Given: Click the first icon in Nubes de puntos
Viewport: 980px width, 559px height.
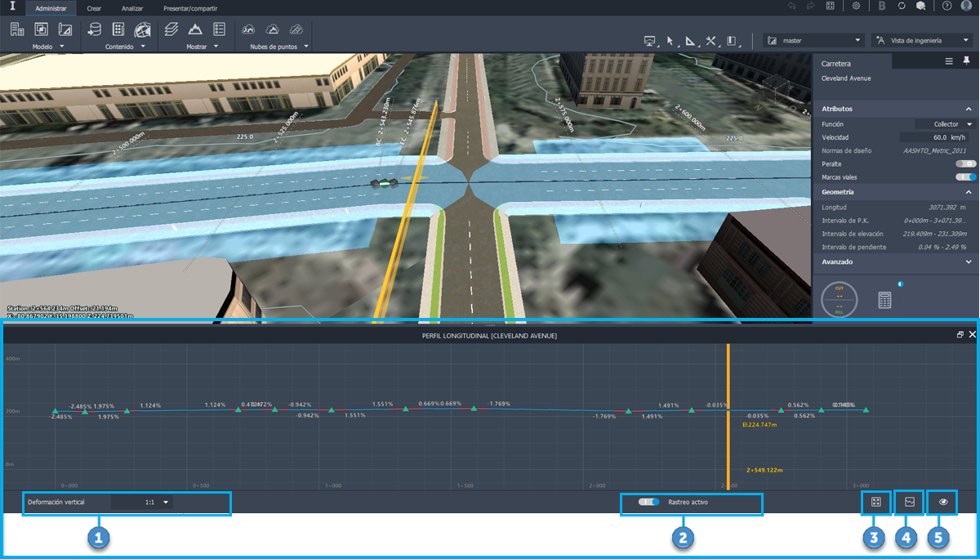Looking at the screenshot, I should pos(249,29).
